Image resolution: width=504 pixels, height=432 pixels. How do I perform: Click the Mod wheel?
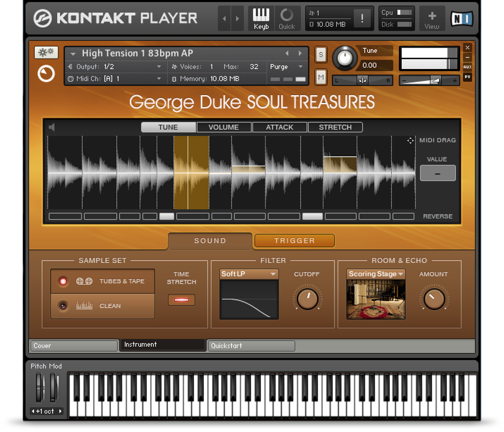pyautogui.click(x=54, y=387)
